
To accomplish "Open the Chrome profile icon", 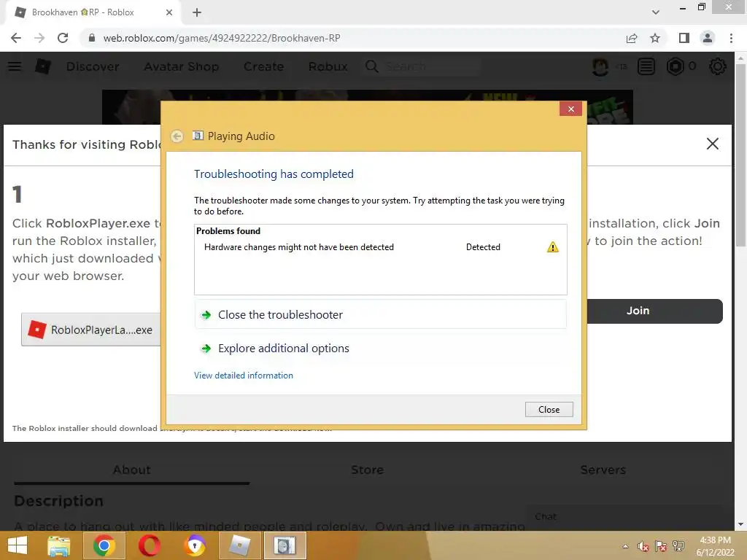I will click(x=708, y=38).
